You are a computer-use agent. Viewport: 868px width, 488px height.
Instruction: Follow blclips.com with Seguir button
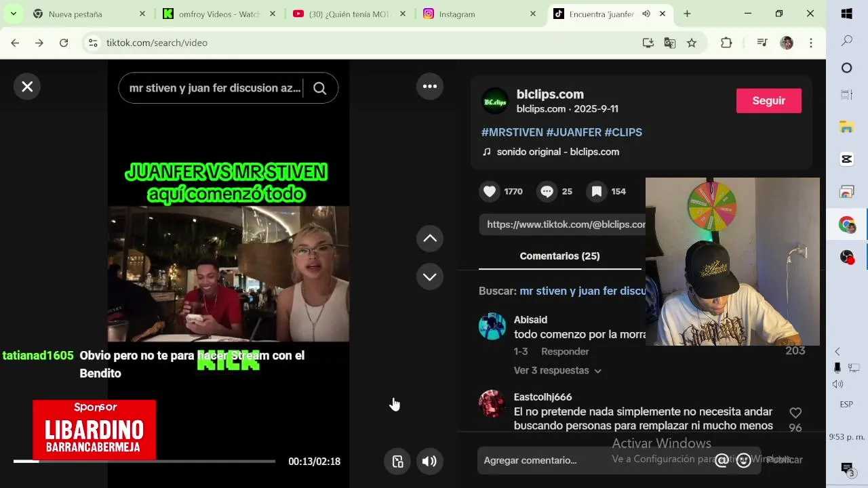coord(769,100)
